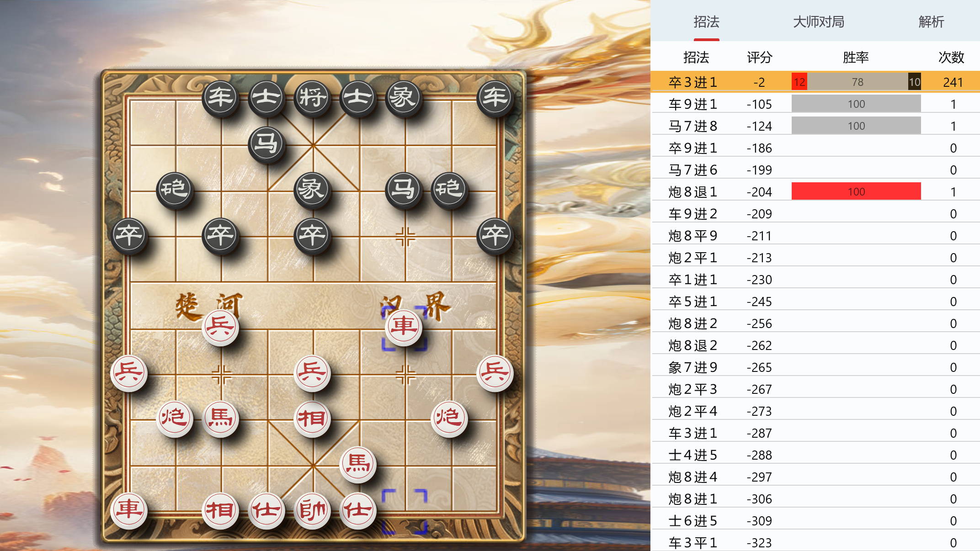Click the count 241 in the first row
Image resolution: width=980 pixels, height=551 pixels.
[953, 82]
